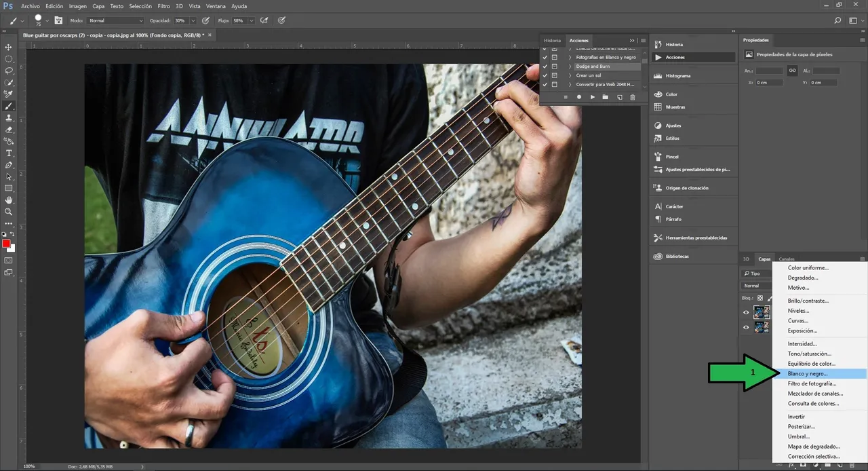Screen dimensions: 868x471
Task: Create a new action
Action: pos(619,97)
